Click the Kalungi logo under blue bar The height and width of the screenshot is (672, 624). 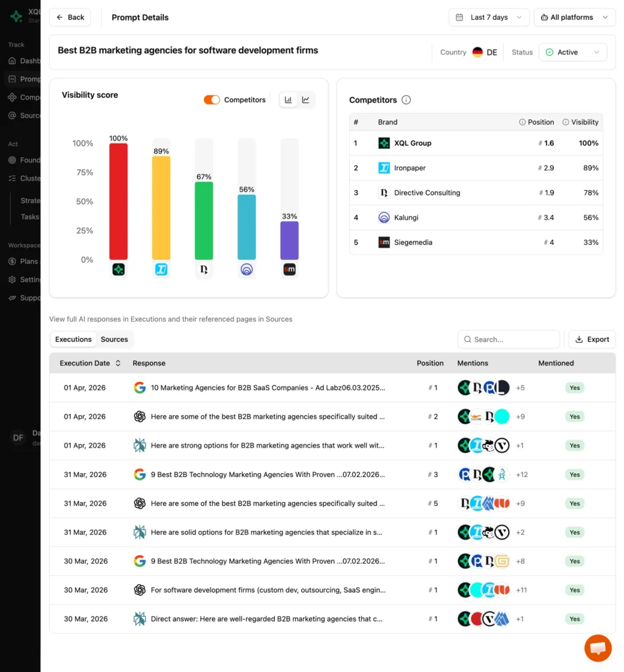pos(247,269)
